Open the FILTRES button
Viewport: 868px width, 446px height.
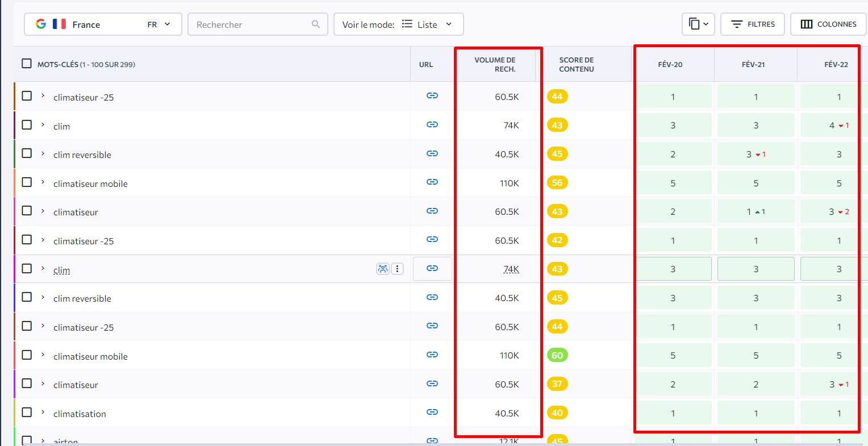point(753,24)
